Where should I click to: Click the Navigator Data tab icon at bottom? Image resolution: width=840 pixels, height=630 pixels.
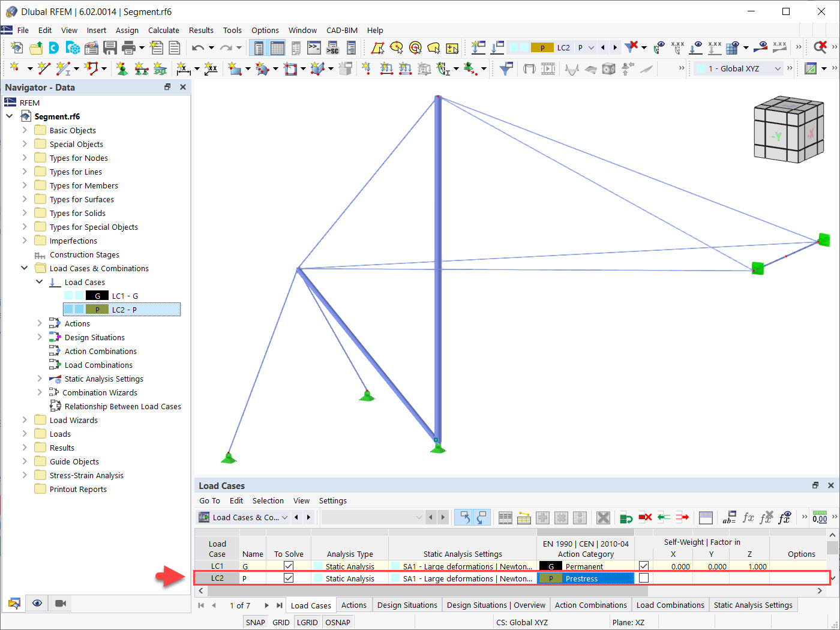click(x=14, y=603)
